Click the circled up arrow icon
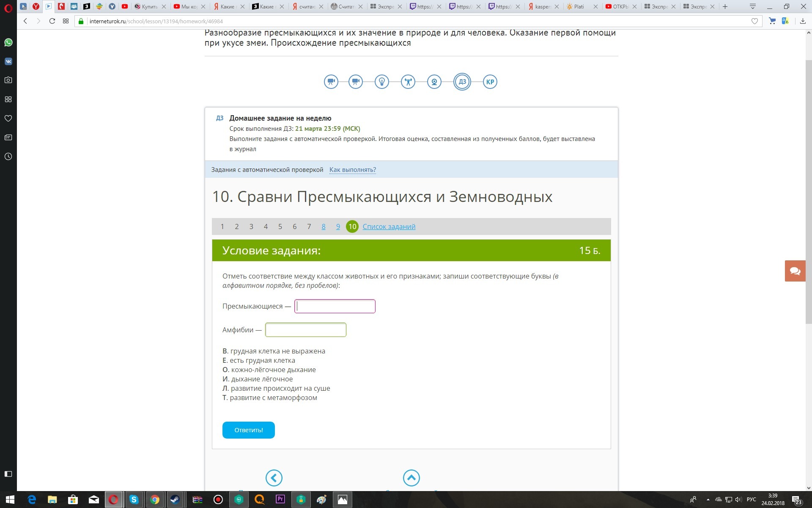 pos(411,478)
